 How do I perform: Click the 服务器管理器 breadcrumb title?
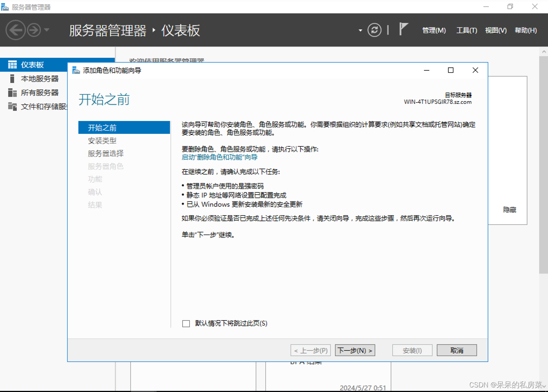[x=108, y=30]
